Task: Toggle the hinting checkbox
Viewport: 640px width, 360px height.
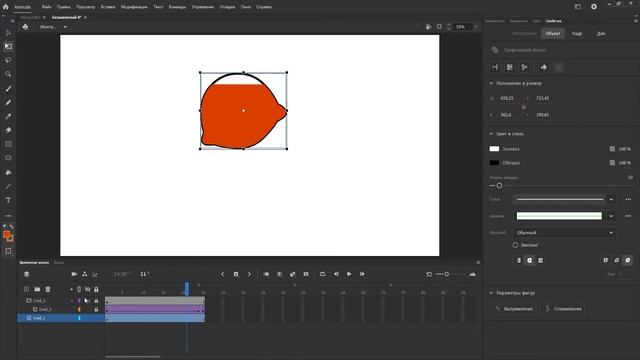Action: pos(516,245)
